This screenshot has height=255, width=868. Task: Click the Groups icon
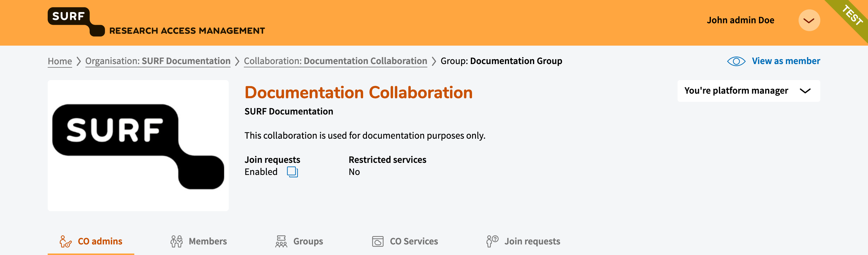pyautogui.click(x=281, y=241)
